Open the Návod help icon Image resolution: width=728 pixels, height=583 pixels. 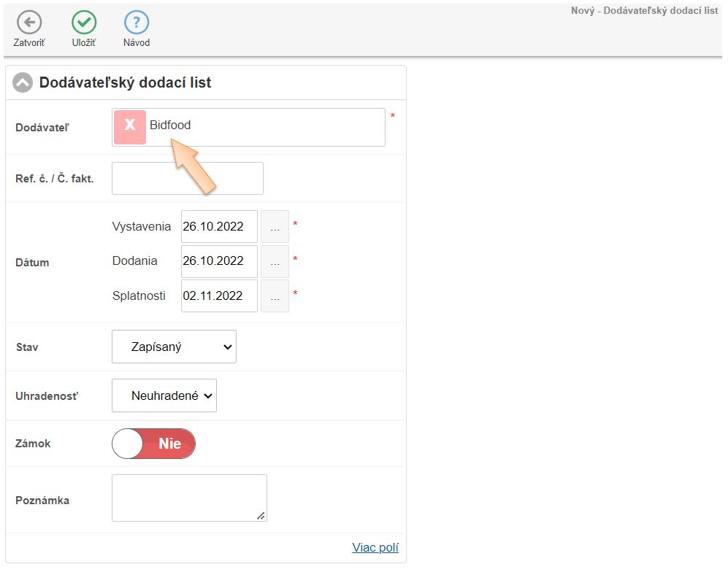pyautogui.click(x=137, y=23)
